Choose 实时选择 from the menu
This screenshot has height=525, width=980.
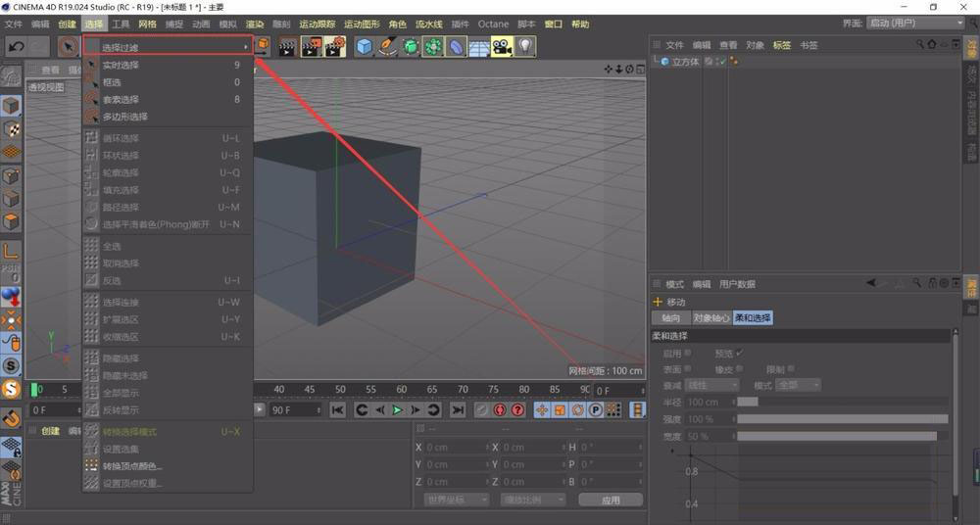click(x=168, y=65)
